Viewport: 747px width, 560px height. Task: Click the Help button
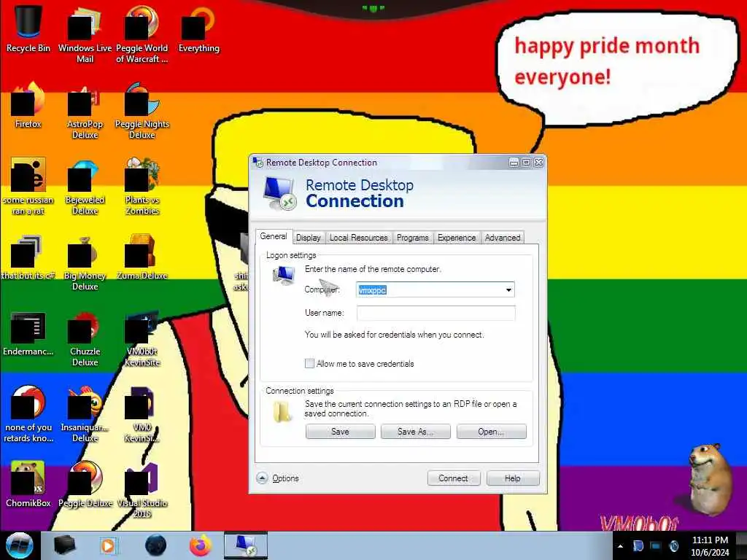tap(513, 478)
